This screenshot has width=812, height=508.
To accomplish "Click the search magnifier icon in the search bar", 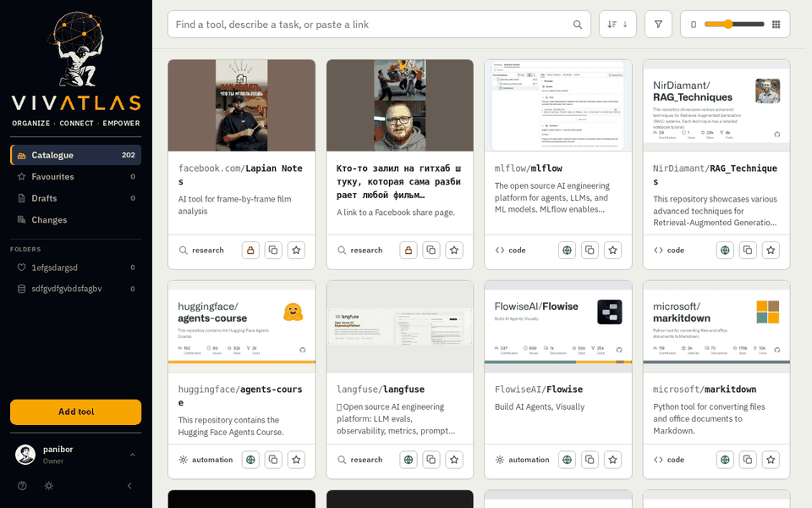I will pos(578,25).
